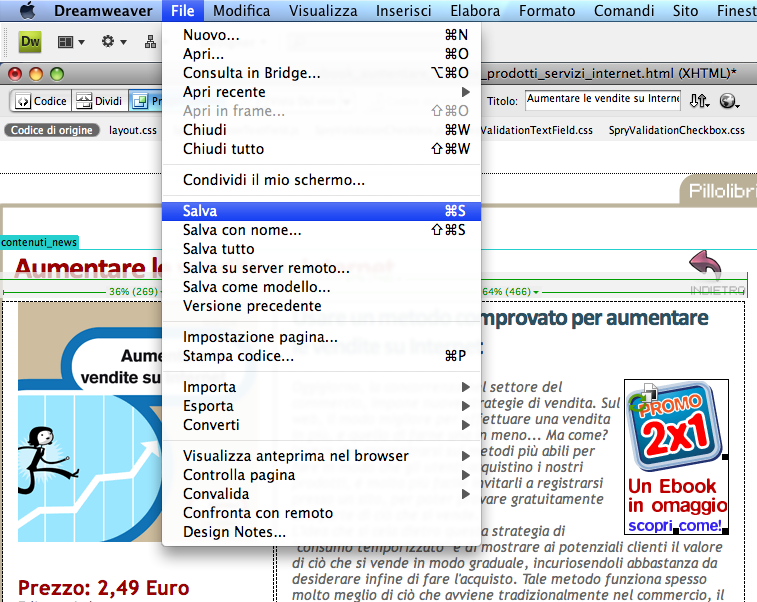Open the Visualizza menu
The image size is (757, 602).
point(323,11)
